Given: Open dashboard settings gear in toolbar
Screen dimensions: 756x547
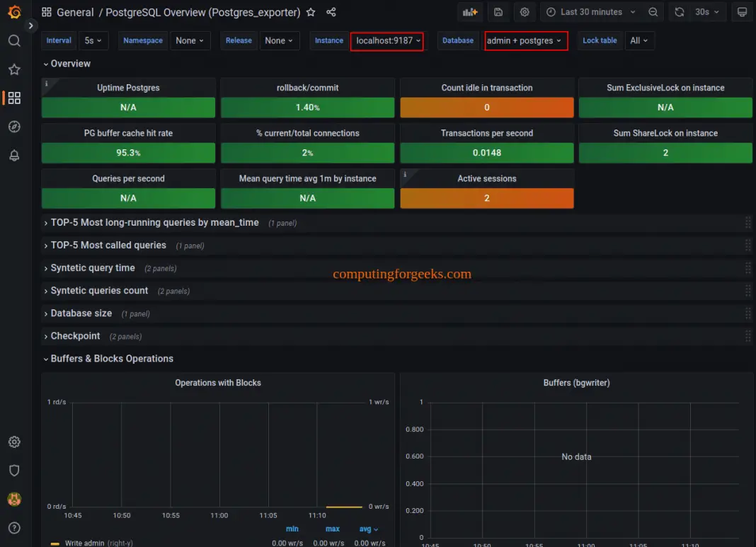Looking at the screenshot, I should pos(525,12).
